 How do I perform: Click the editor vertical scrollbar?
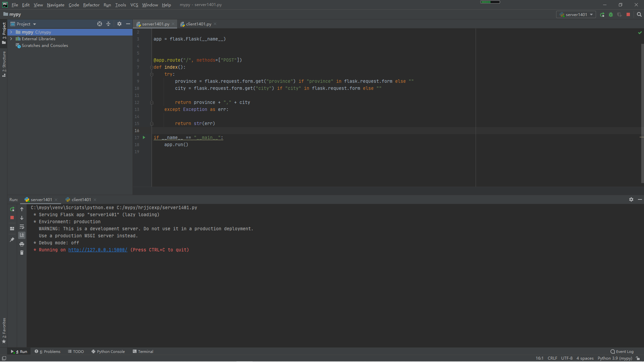click(x=642, y=113)
